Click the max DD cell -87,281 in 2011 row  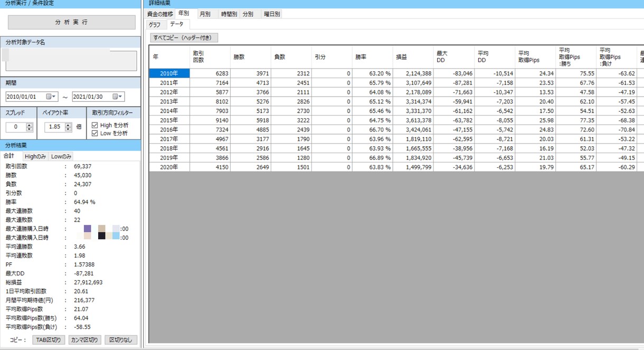pyautogui.click(x=454, y=83)
